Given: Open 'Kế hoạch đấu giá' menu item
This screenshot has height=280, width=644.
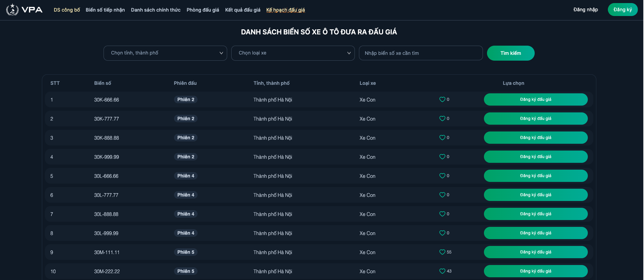Looking at the screenshot, I should [285, 10].
